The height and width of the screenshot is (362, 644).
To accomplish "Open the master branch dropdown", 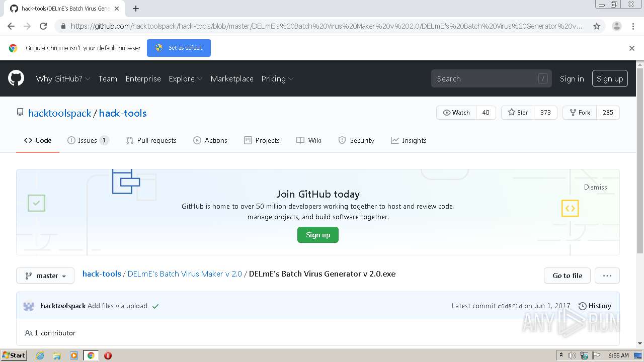I will pos(45,276).
